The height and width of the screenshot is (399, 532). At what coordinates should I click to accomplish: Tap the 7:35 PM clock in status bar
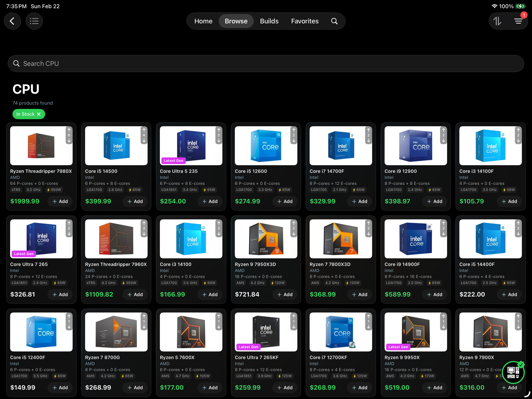pyautogui.click(x=16, y=6)
